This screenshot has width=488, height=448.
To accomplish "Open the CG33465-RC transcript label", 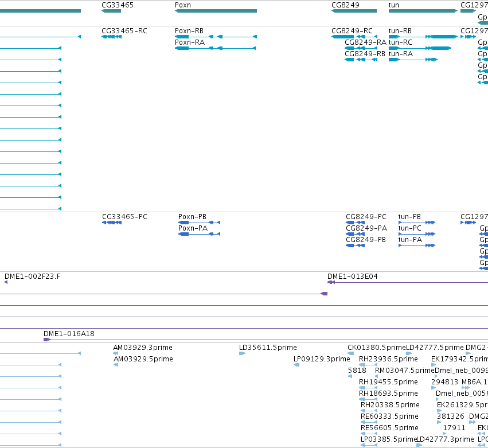I will [124, 31].
